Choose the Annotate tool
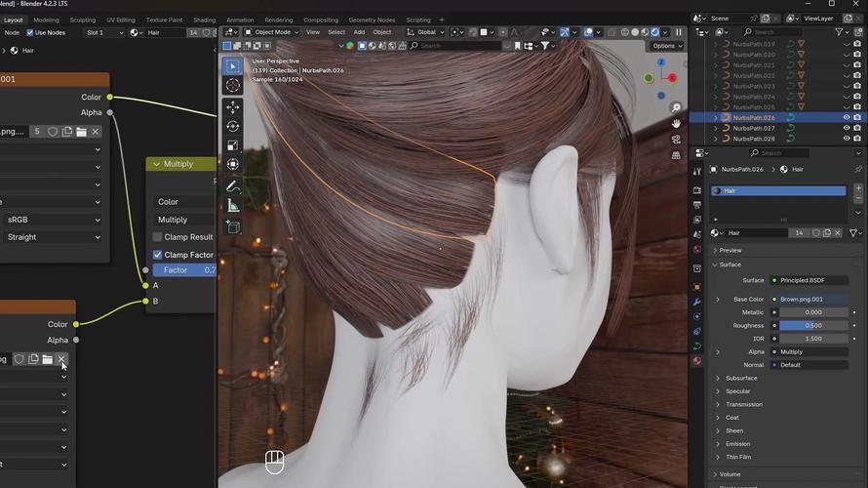The width and height of the screenshot is (868, 488). (232, 186)
